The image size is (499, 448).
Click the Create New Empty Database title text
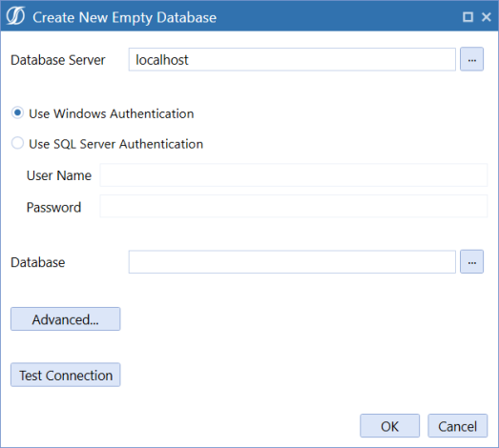[124, 17]
